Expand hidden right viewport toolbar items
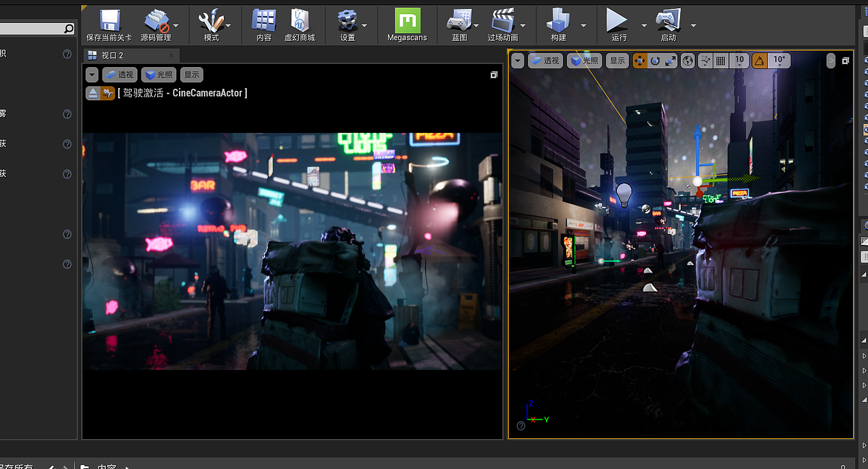 (831, 61)
